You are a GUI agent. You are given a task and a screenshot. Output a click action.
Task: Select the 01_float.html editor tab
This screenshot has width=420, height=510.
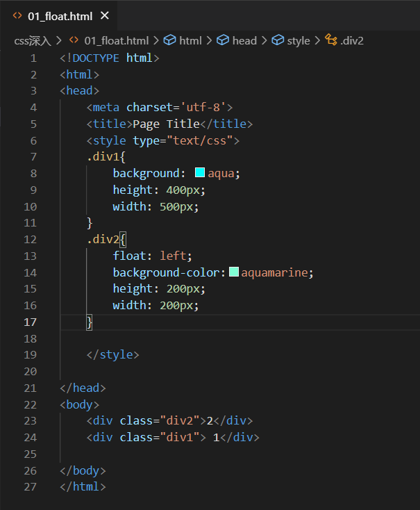pos(59,15)
